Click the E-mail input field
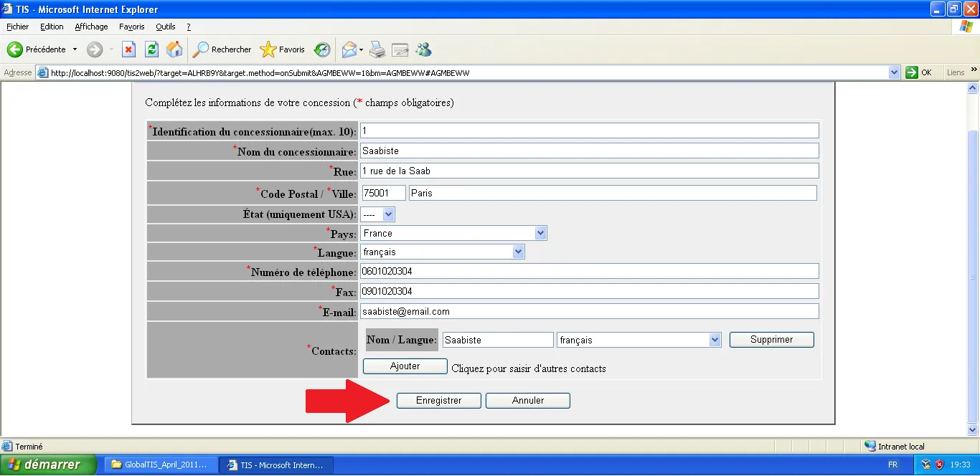Screen dimensions: 980x476 [x=588, y=311]
